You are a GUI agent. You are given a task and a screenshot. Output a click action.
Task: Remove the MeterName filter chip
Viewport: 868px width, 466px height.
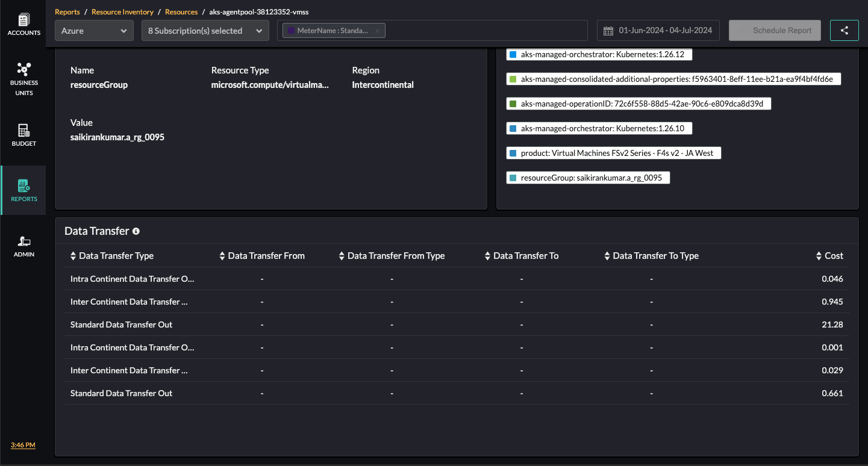pos(377,30)
